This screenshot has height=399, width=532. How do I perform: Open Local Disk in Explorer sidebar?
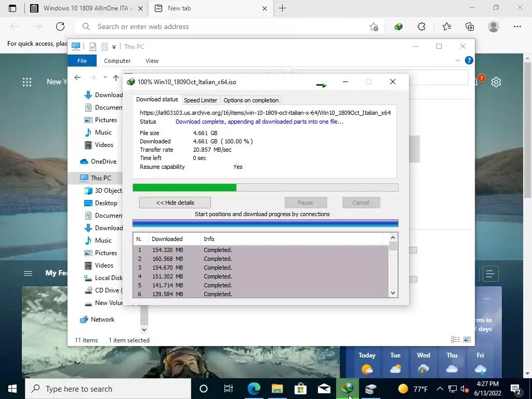103,278
